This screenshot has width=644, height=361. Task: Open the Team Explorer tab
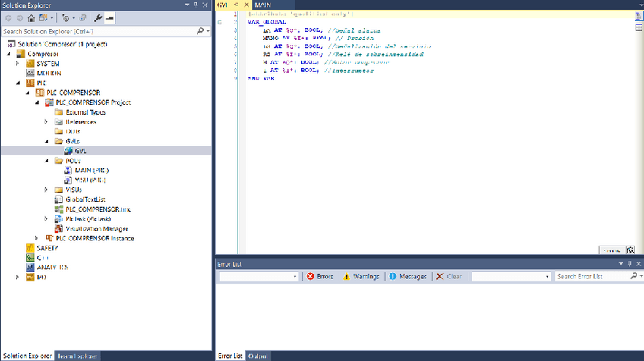point(78,356)
